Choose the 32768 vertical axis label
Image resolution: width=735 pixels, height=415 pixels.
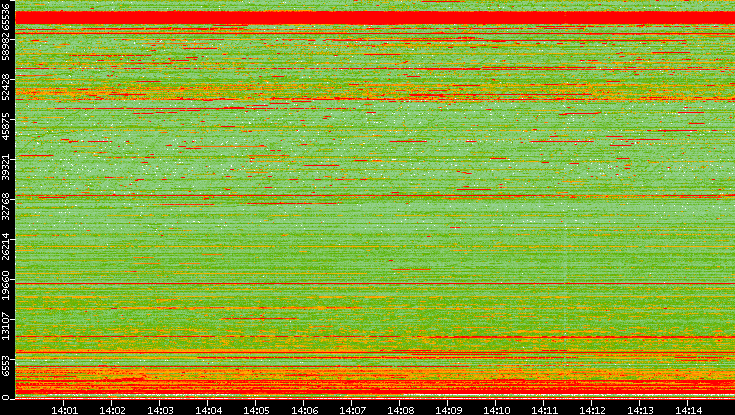5,206
